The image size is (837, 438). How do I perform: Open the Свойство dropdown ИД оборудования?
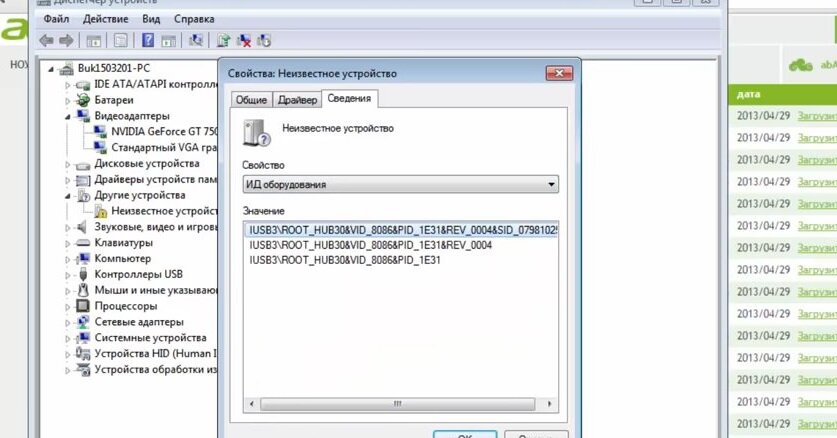point(400,185)
